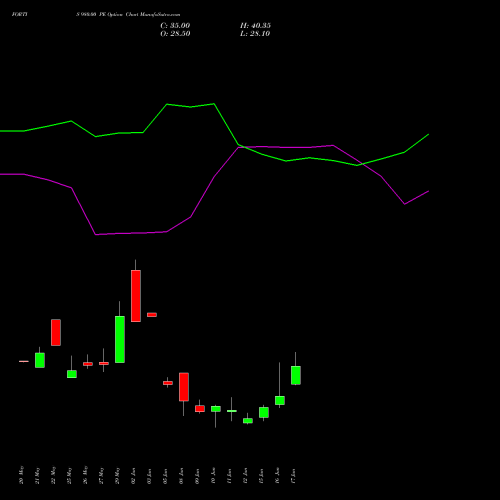The width and height of the screenshot is (500, 500).
Task: Select the tall green candlestick for 29 May
Action: (120, 339)
